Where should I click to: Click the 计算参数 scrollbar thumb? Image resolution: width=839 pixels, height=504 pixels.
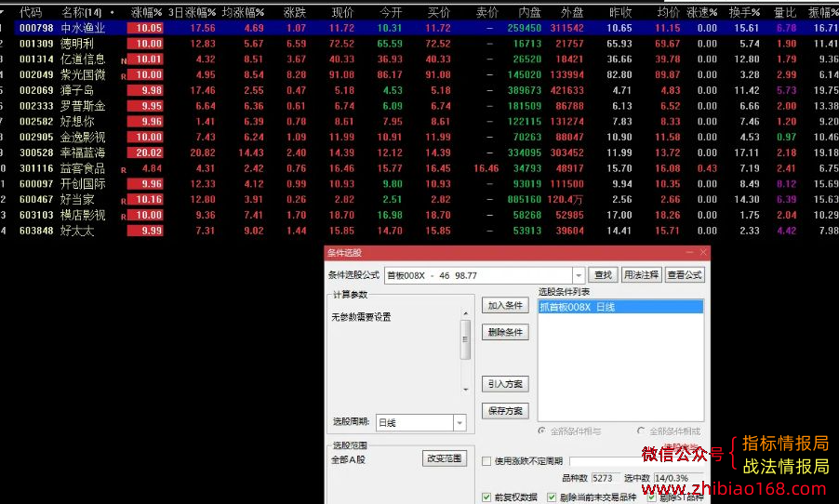[465, 339]
